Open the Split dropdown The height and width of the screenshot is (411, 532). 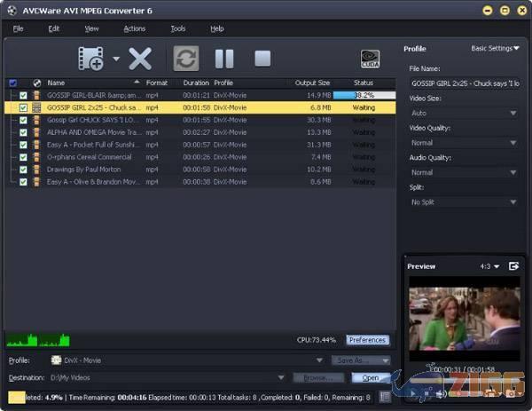[x=464, y=202]
